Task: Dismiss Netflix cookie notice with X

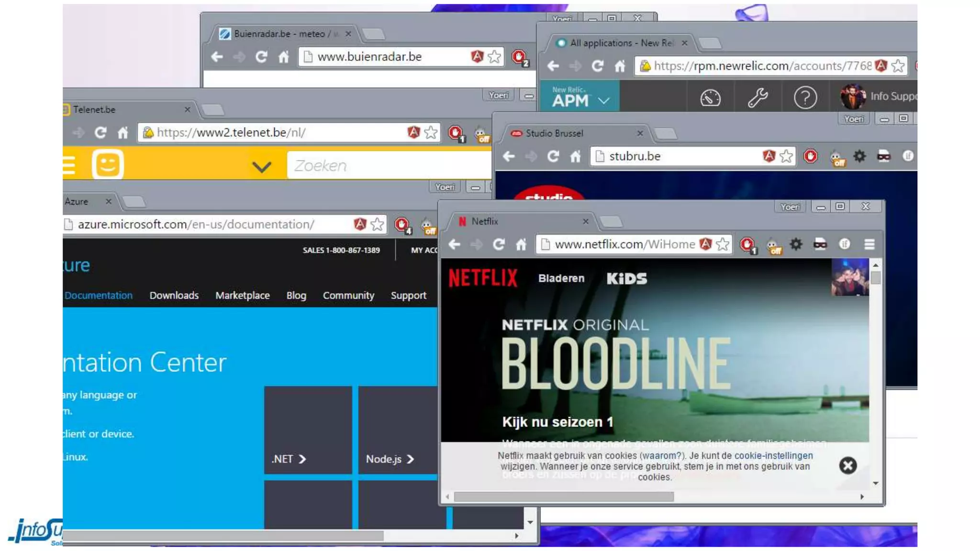Action: pos(847,465)
